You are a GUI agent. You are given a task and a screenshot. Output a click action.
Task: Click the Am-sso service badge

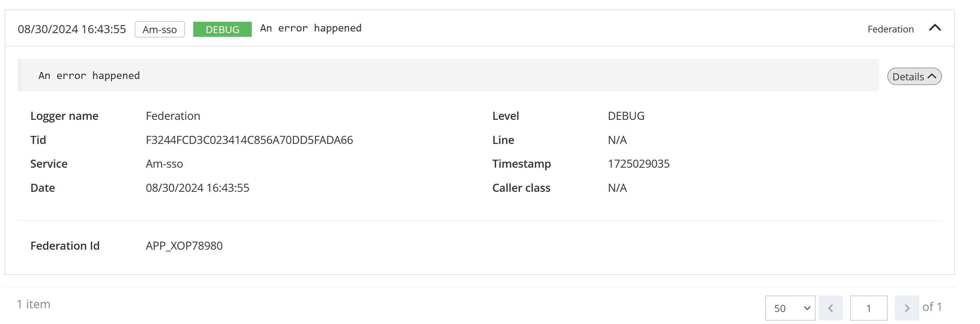(x=159, y=29)
